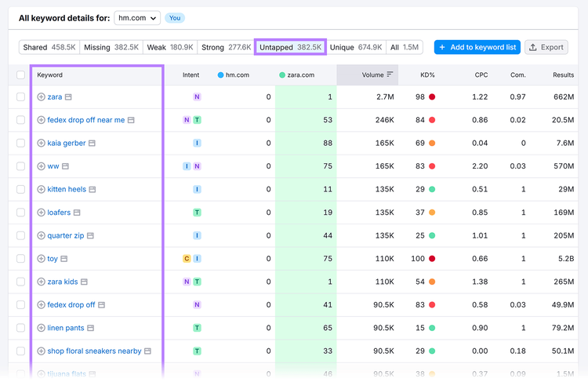588x382 pixels.
Task: Click the zara.com column header
Action: 296,75
